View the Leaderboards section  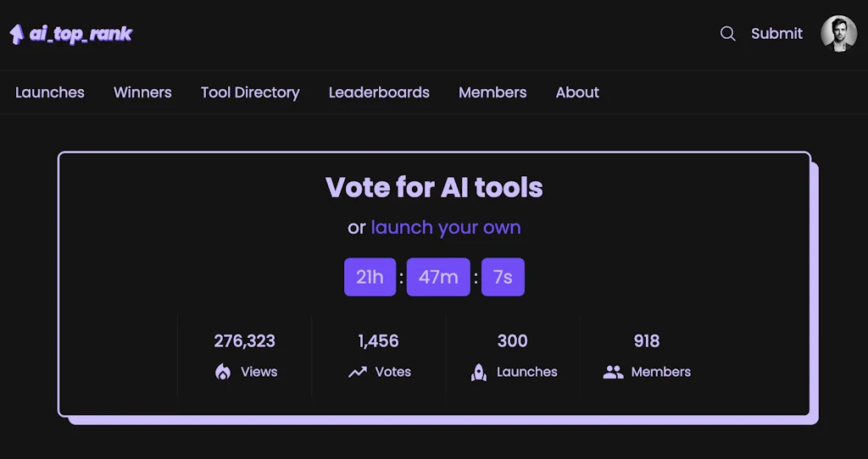379,92
